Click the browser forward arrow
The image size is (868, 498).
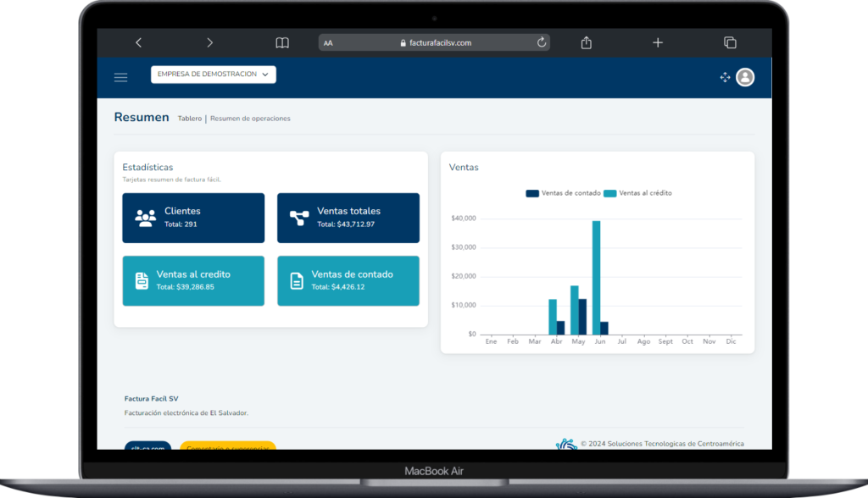pyautogui.click(x=209, y=42)
